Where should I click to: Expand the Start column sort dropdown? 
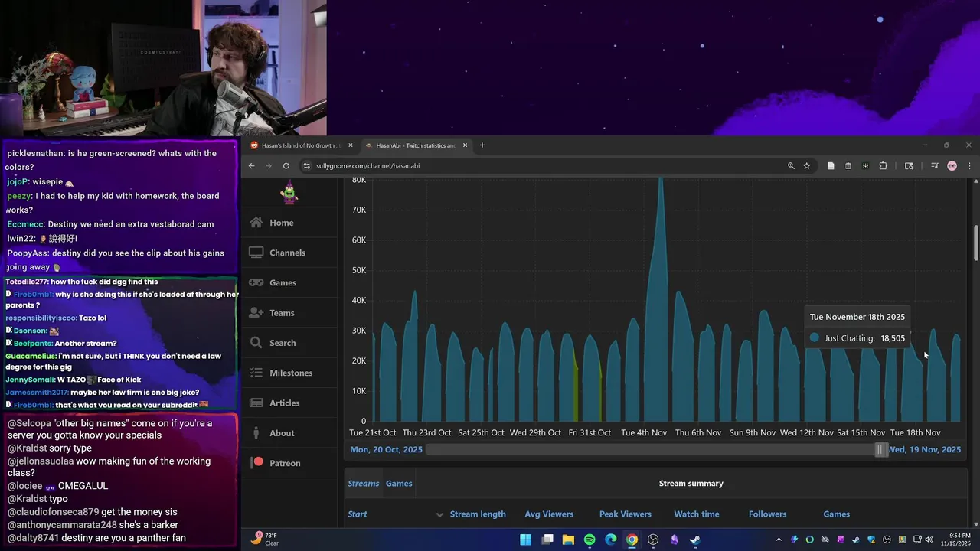[439, 514]
